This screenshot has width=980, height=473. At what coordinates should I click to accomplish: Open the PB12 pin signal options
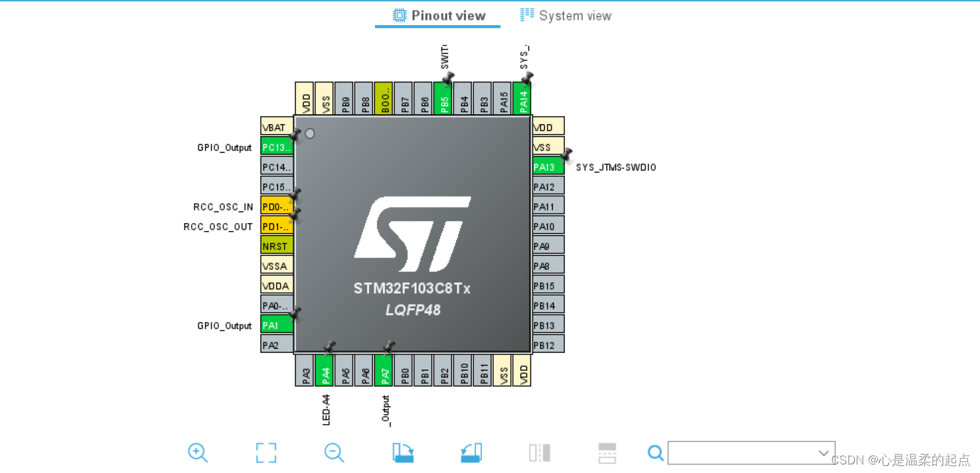click(547, 344)
